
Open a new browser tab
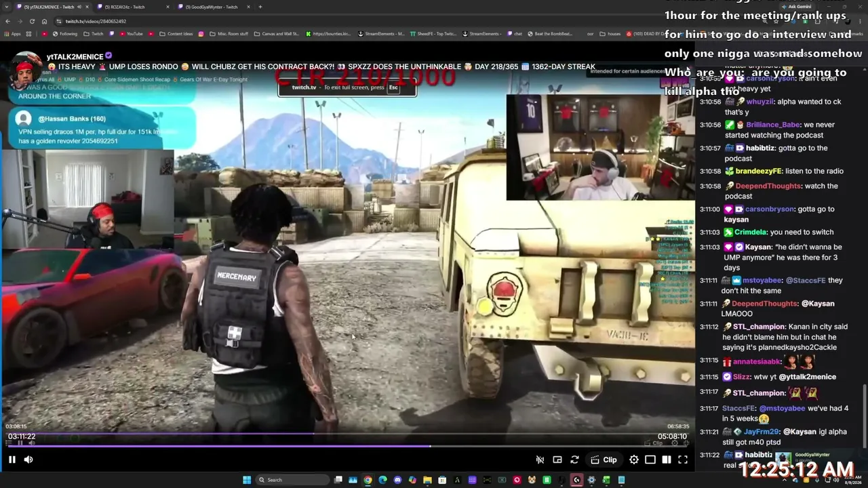coord(260,7)
